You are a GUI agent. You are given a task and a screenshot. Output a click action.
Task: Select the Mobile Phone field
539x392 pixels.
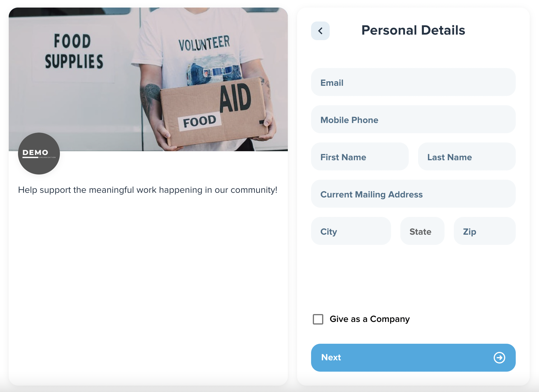click(x=413, y=120)
